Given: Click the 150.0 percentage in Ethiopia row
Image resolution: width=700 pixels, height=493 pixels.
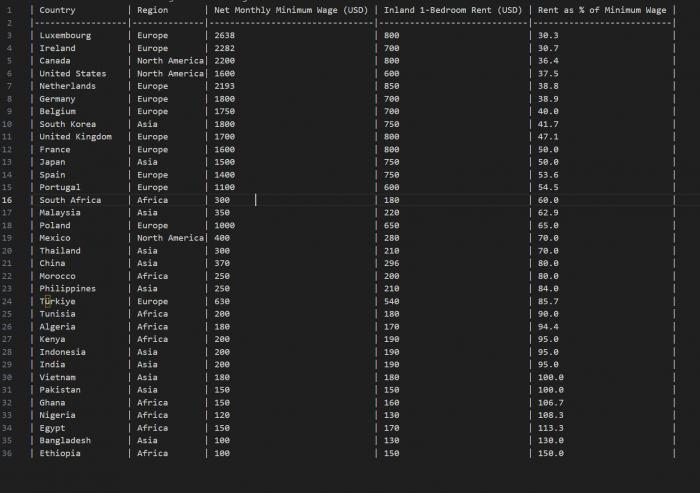Looking at the screenshot, I should (x=551, y=453).
